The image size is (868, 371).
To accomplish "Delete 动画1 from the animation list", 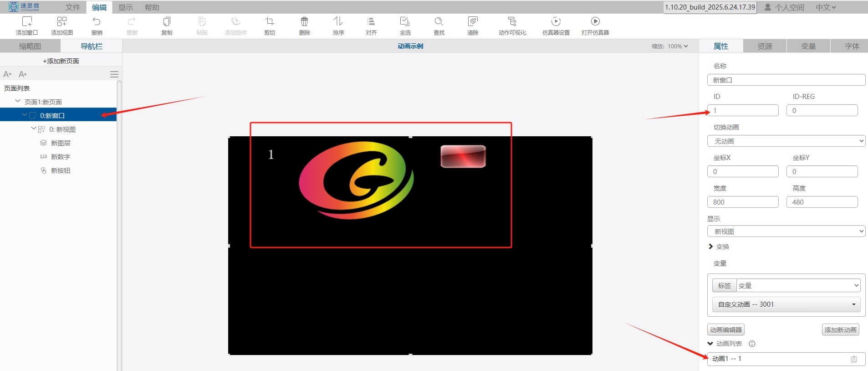I will tap(853, 359).
